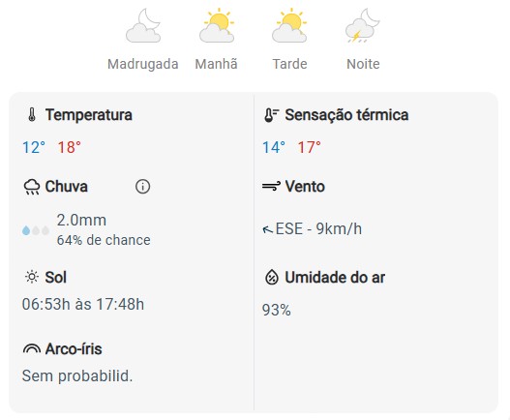Click the 93% humidity value
The image size is (510, 420).
point(277,310)
